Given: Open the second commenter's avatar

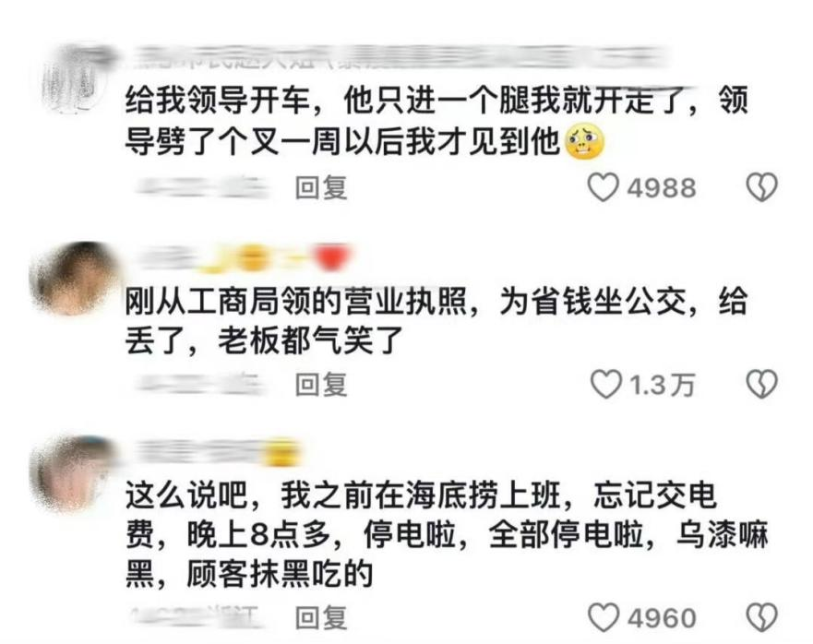Looking at the screenshot, I should click(73, 278).
